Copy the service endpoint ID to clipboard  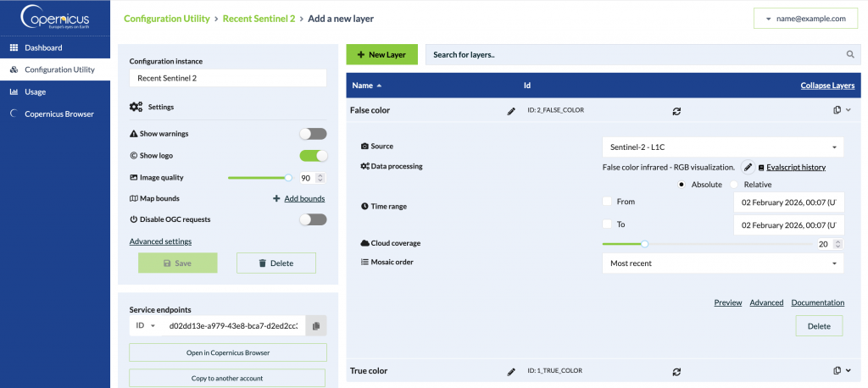coord(315,326)
